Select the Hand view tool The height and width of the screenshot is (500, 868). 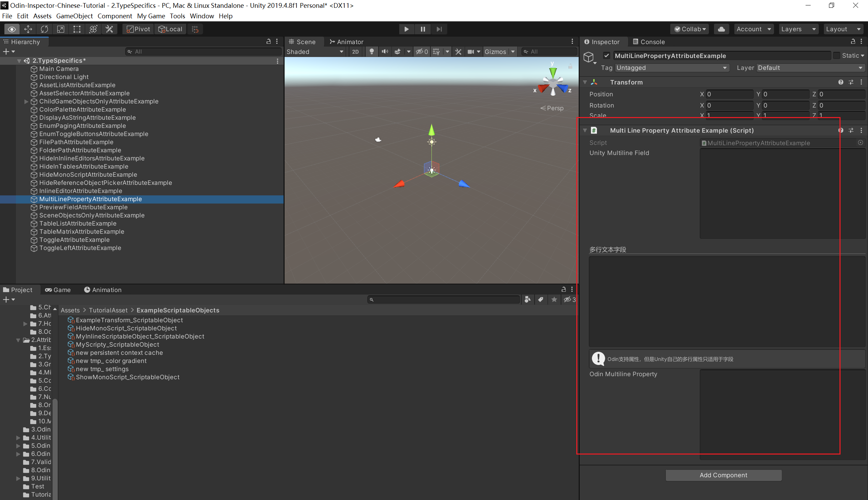click(x=12, y=29)
